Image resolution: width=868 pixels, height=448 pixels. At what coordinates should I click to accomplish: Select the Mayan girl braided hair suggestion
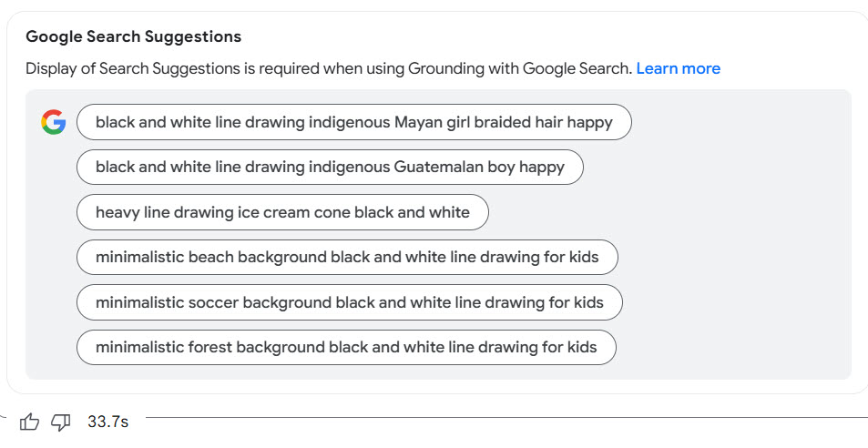click(x=353, y=122)
